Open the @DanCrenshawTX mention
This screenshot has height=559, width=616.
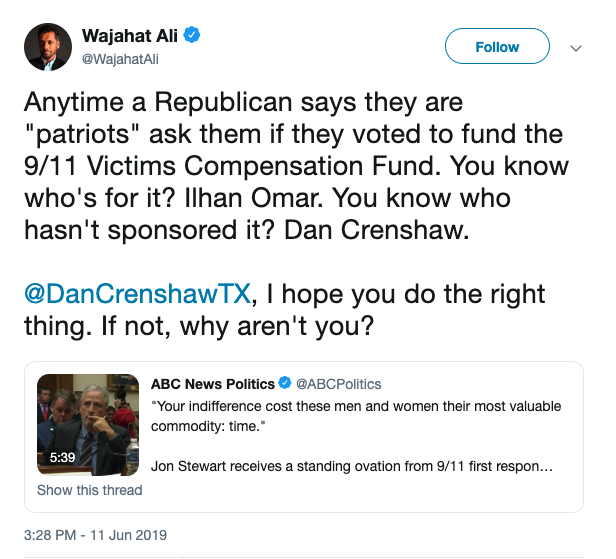(135, 295)
